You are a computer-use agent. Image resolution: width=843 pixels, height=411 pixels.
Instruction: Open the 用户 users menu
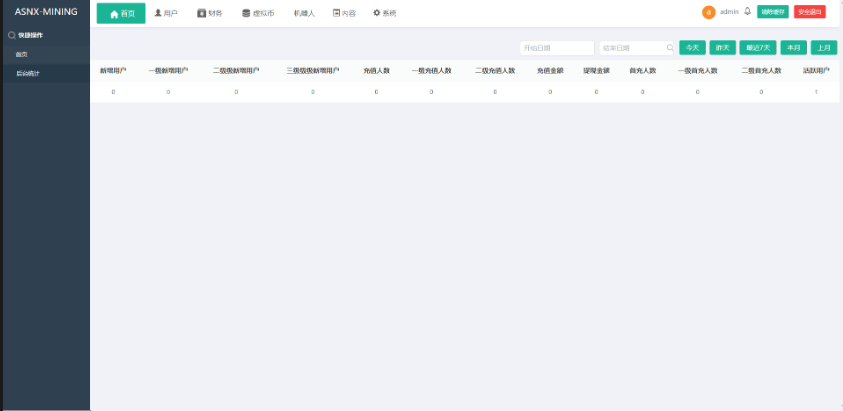point(166,13)
